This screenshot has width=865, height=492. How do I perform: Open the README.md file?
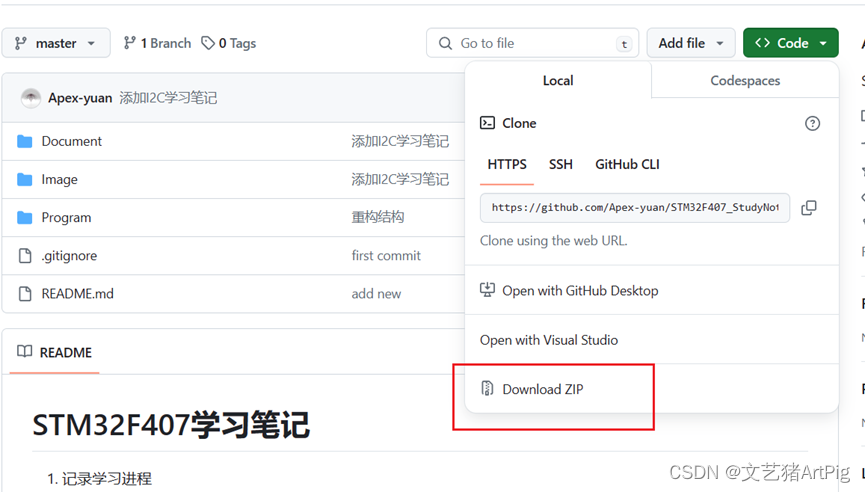pos(78,293)
